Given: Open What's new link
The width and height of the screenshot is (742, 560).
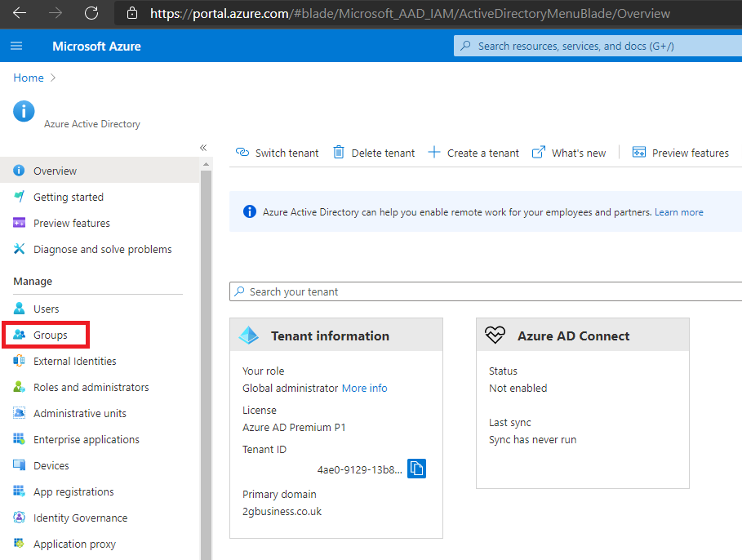Looking at the screenshot, I should (569, 153).
